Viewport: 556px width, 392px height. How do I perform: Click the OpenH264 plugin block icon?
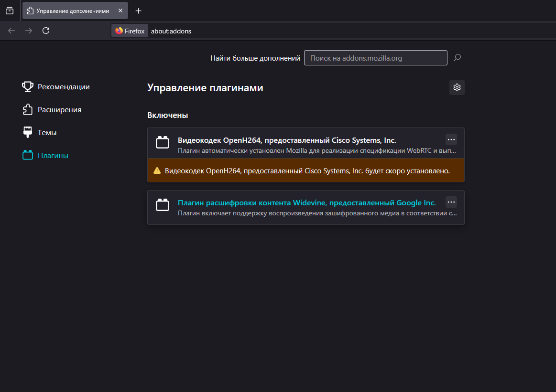click(163, 143)
